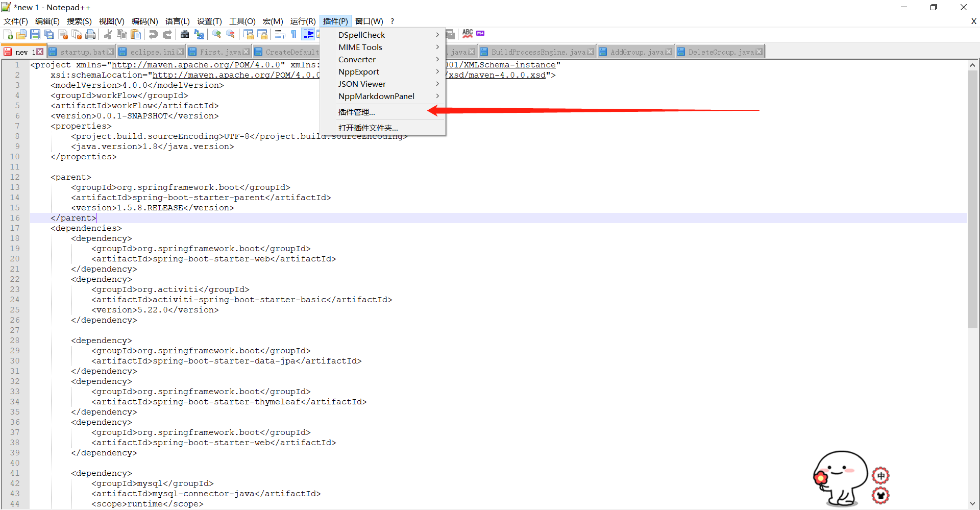Click the vertical scrollbar up arrow
The width and height of the screenshot is (980, 510).
972,65
